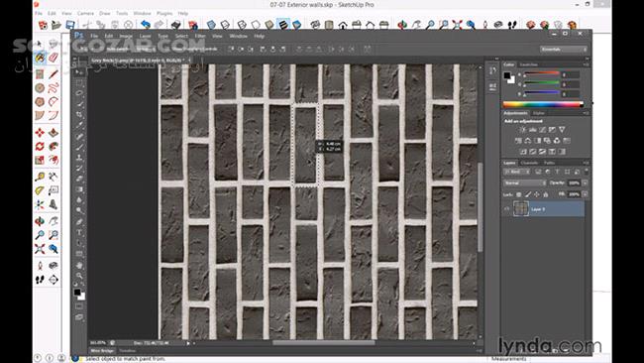Viewport: 644px width, 363px height.
Task: Open the Fill slider dropdown arrow
Action: 585,194
